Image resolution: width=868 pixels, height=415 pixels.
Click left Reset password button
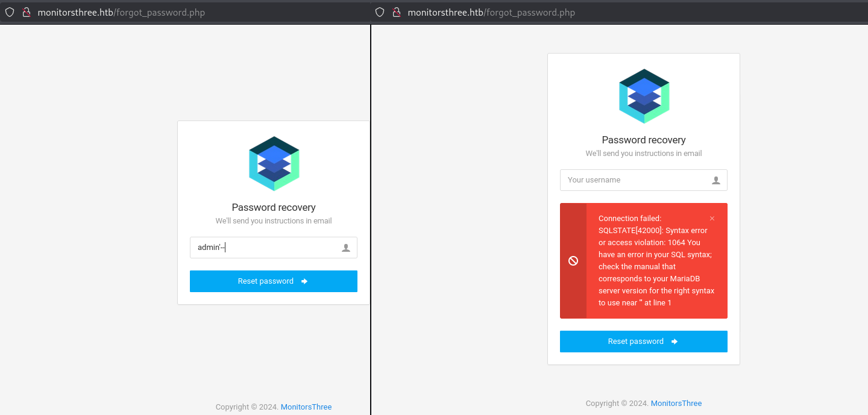[274, 281]
